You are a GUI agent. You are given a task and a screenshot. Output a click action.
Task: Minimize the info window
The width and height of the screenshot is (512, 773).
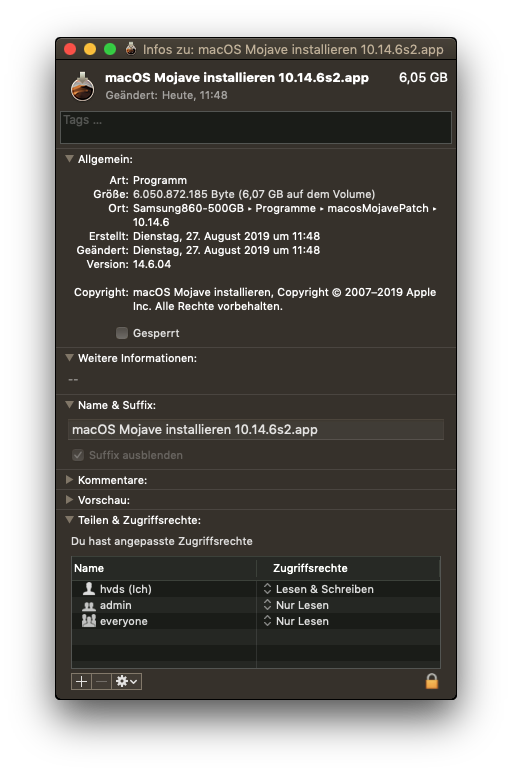point(90,49)
